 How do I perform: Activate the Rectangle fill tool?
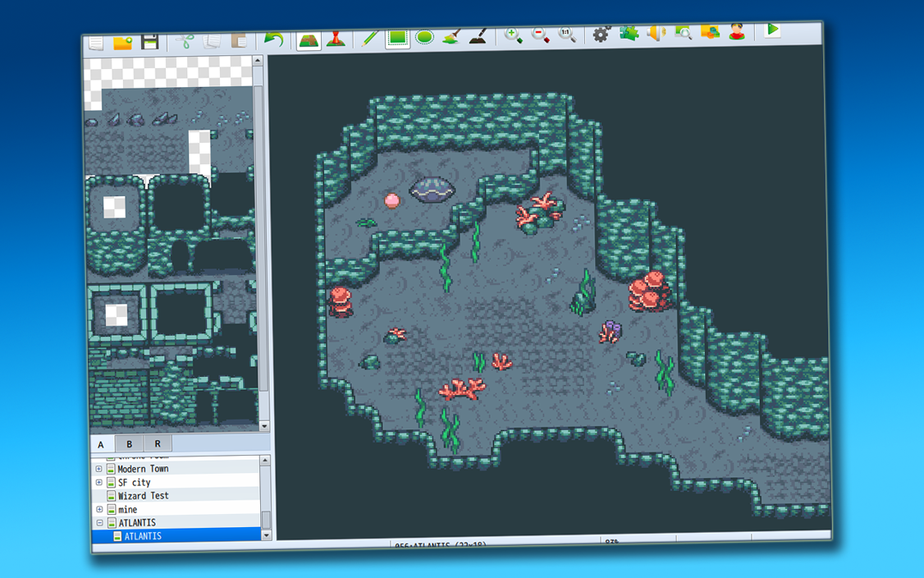click(397, 36)
